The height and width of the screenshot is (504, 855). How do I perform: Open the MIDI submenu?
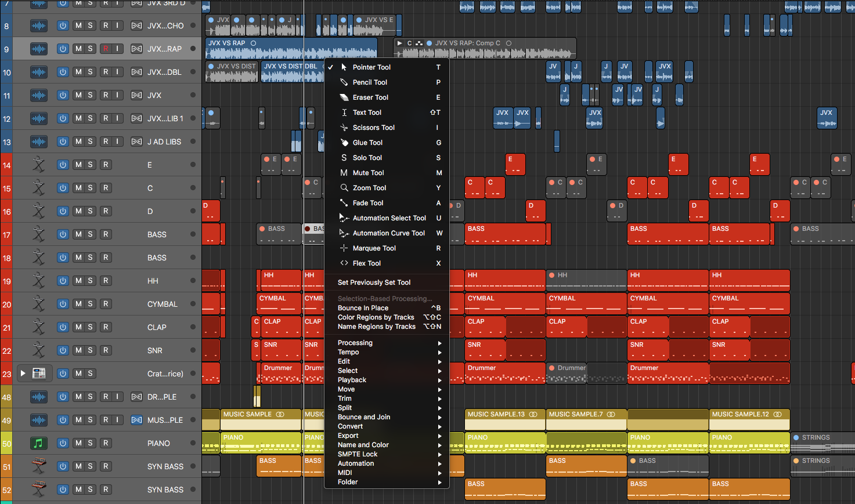click(344, 472)
